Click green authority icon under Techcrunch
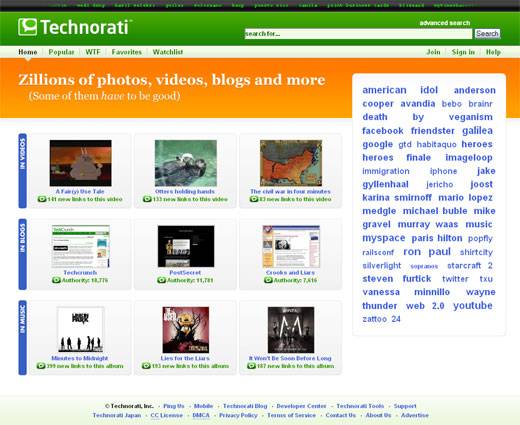The height and width of the screenshot is (425, 520). 56,280
